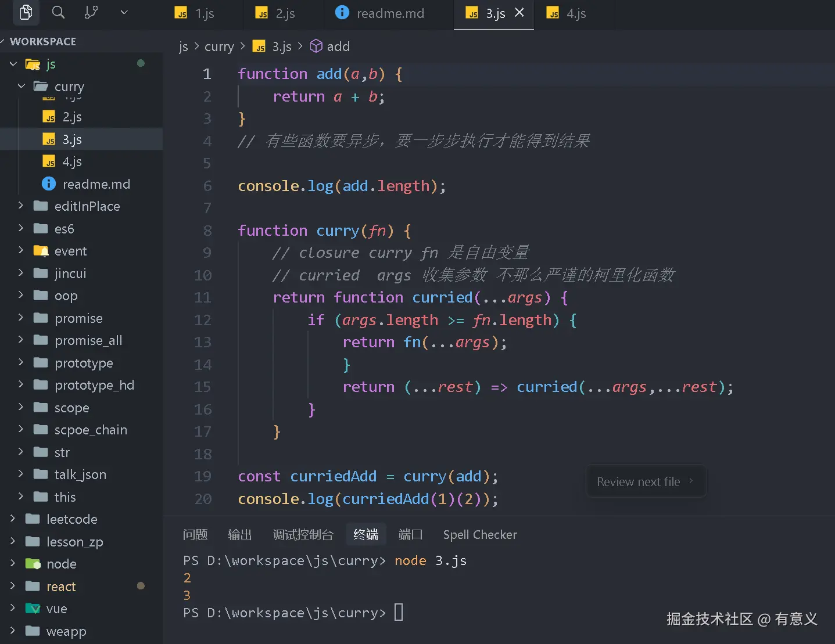Close the 3.js editor tab
The height and width of the screenshot is (644, 835).
click(x=519, y=12)
